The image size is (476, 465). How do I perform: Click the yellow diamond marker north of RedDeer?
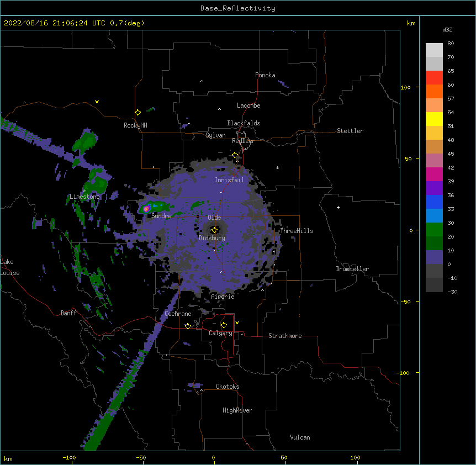point(235,155)
